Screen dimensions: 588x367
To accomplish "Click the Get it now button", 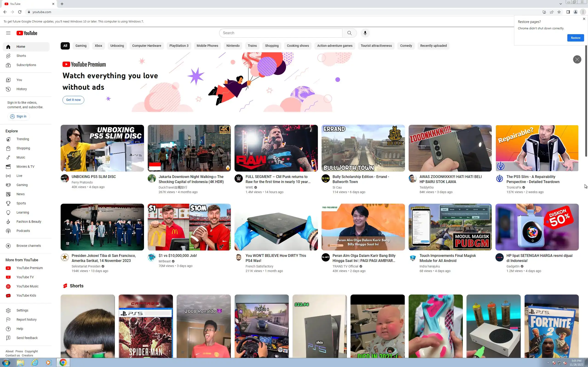I will [73, 100].
